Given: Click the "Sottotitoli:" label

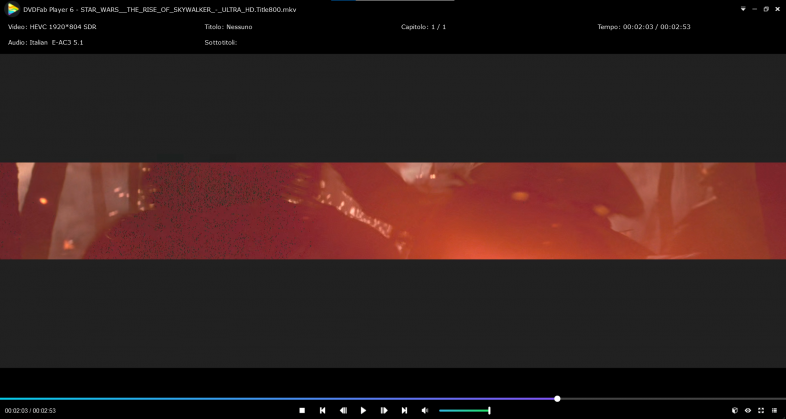Looking at the screenshot, I should coord(221,43).
